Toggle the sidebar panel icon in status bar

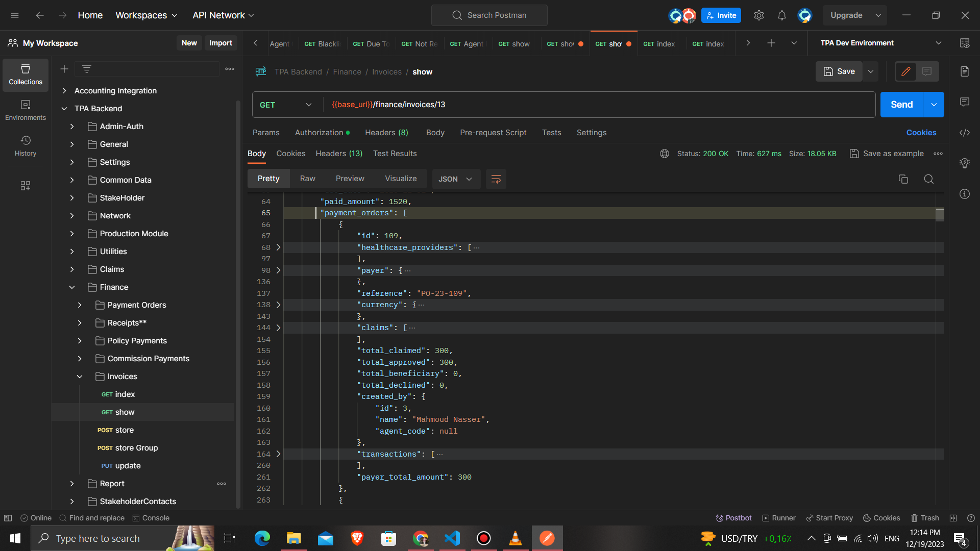coord(8,518)
